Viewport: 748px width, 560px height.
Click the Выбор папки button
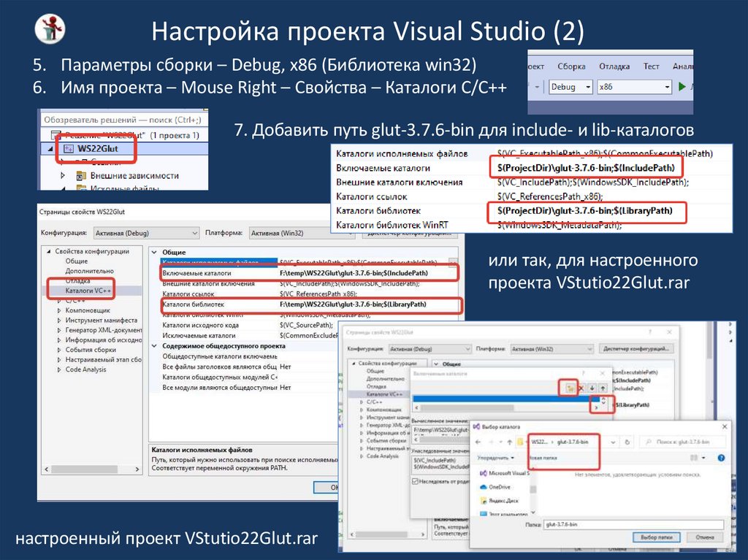pos(657,537)
